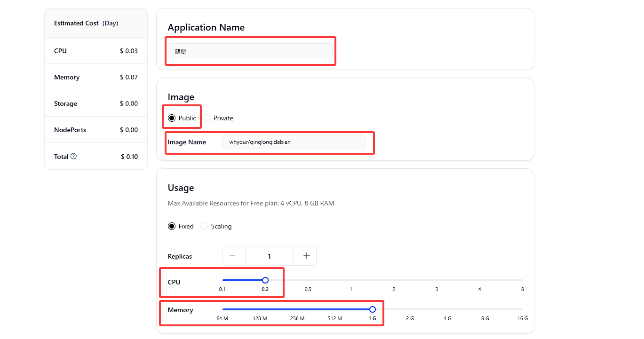This screenshot has height=339, width=644.
Task: Set Memory slider to 2 G
Action: (x=410, y=309)
